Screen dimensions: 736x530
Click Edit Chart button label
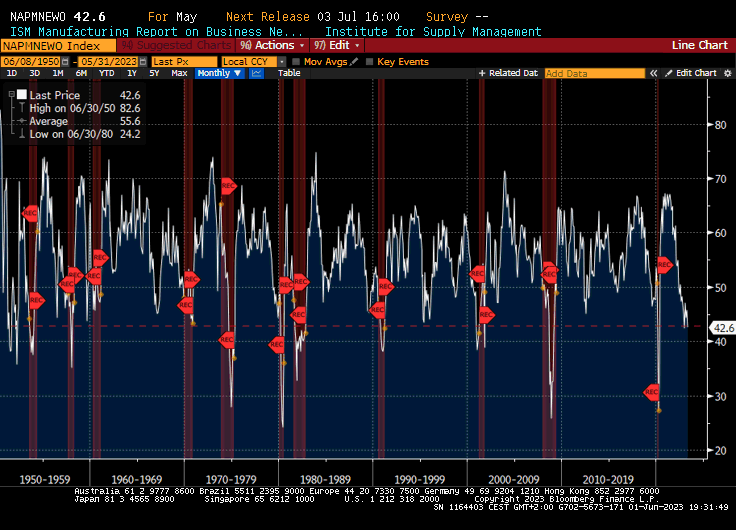coord(696,73)
